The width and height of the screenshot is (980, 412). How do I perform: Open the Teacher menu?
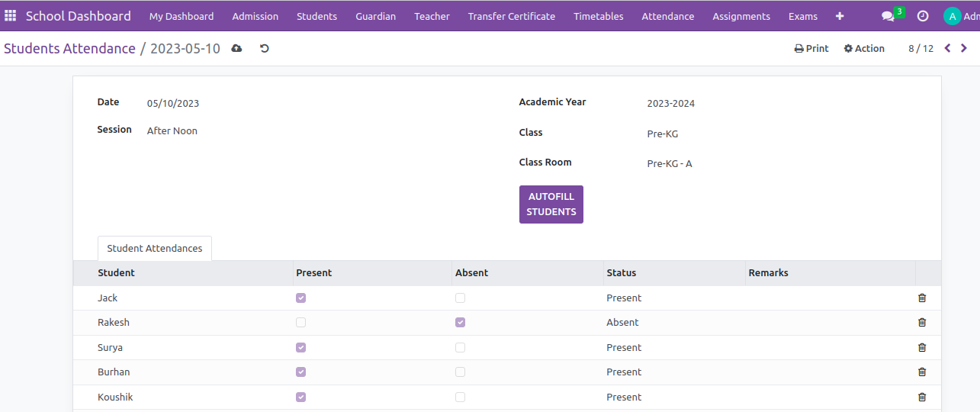[x=432, y=16]
